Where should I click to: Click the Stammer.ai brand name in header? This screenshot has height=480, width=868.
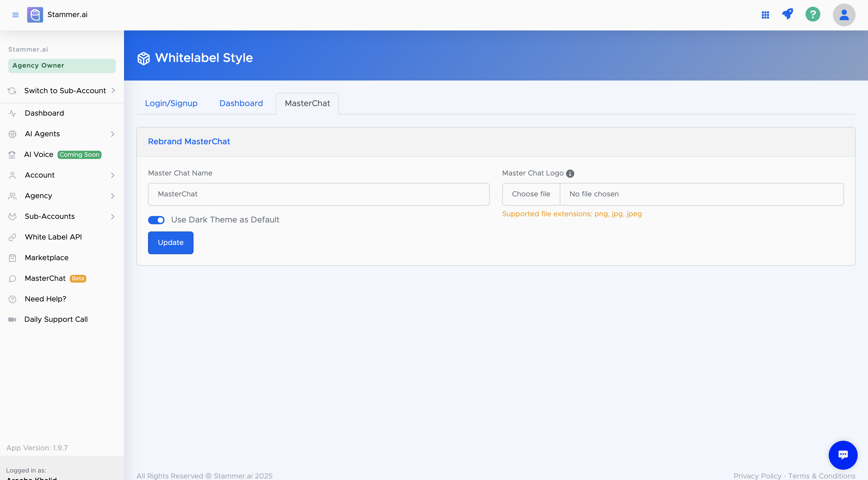(67, 14)
